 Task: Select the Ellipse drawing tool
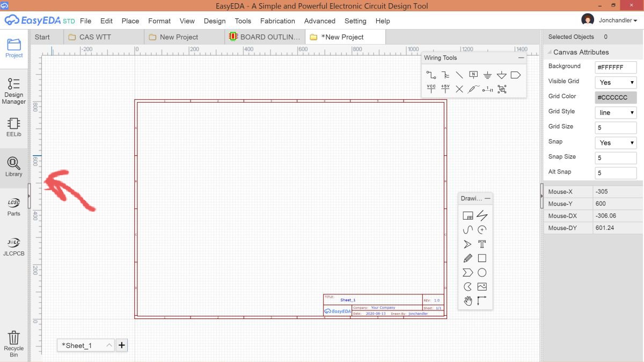tap(482, 272)
